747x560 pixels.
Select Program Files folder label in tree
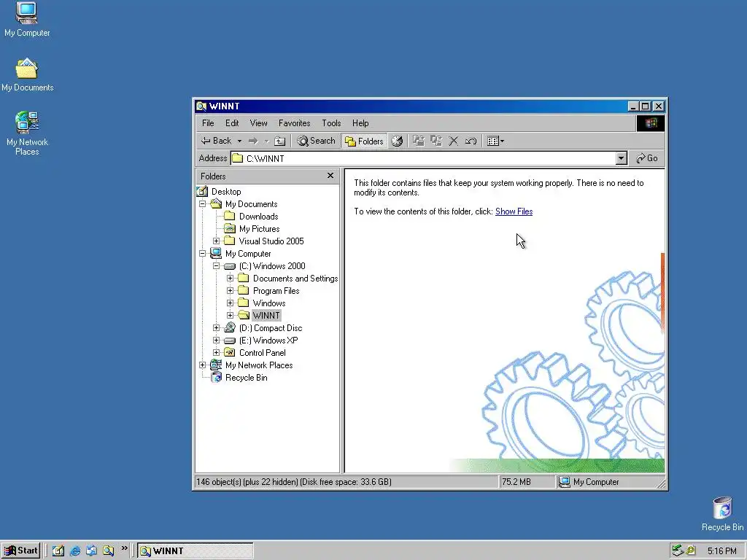coord(276,290)
